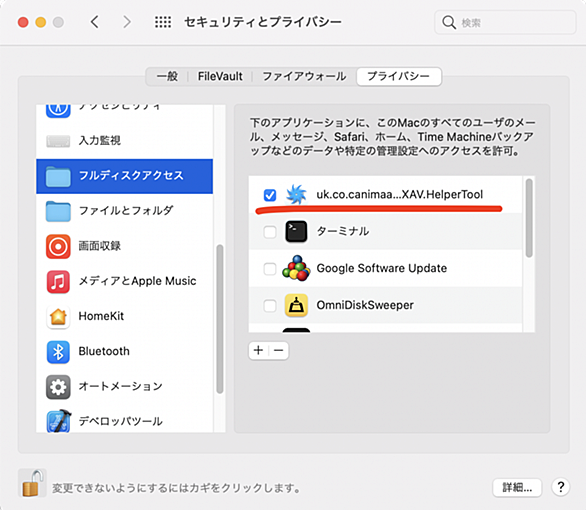Viewport: 586px width, 510px height.
Task: Remove selected app with minus button
Action: pos(278,350)
